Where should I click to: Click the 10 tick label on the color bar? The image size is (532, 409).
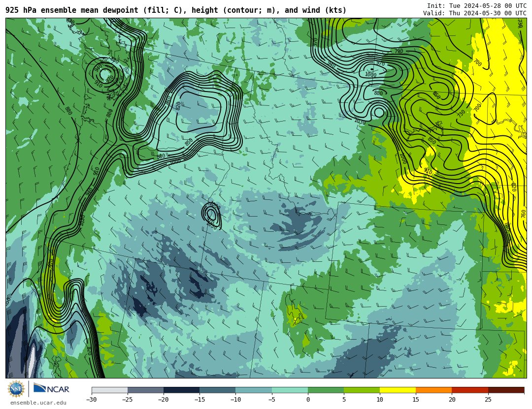pyautogui.click(x=380, y=400)
